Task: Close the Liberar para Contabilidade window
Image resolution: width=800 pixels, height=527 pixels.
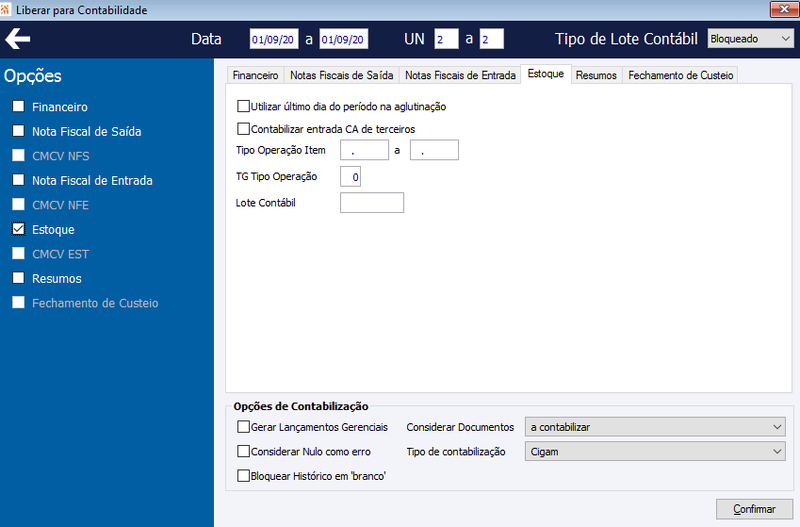Action: [784, 9]
